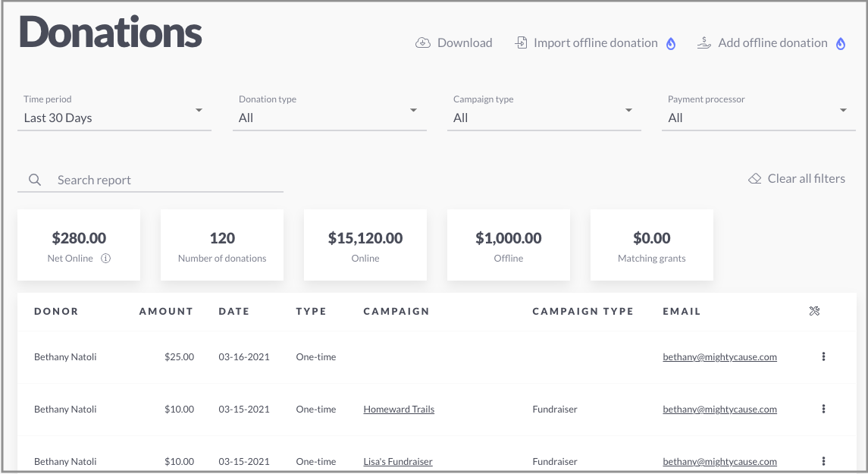Viewport: 868px width, 474px height.
Task: Open the Homeward Trails campaign link
Action: (x=399, y=410)
